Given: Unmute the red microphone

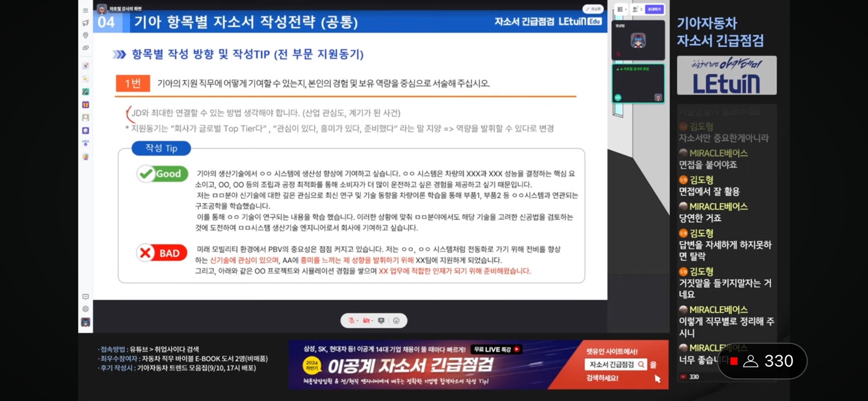Looking at the screenshot, I should click(351, 321).
